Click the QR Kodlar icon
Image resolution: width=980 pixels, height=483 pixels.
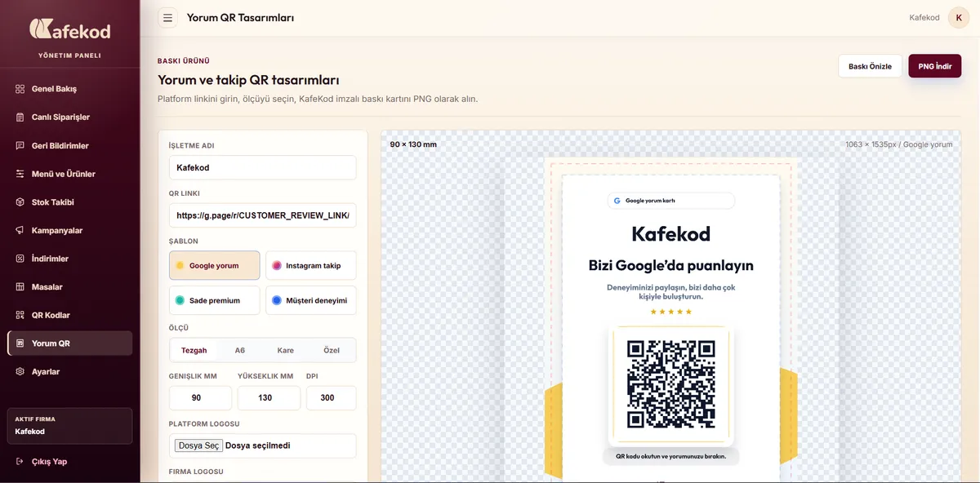tap(20, 315)
